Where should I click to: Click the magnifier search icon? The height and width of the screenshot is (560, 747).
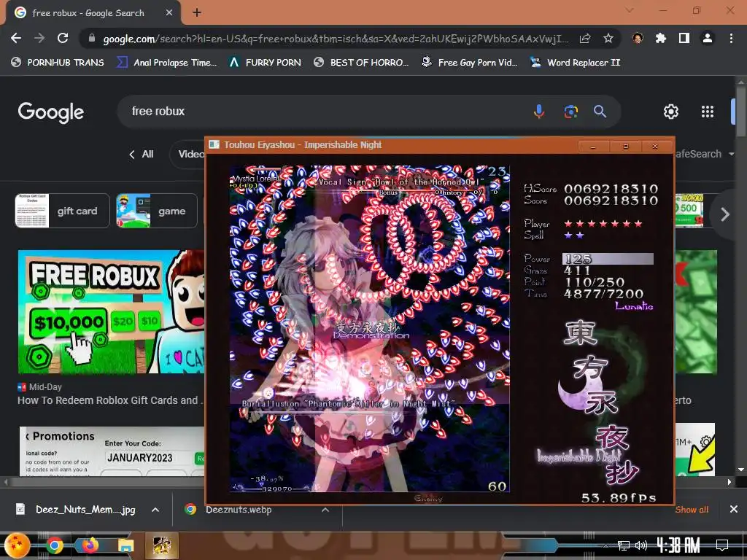(600, 112)
